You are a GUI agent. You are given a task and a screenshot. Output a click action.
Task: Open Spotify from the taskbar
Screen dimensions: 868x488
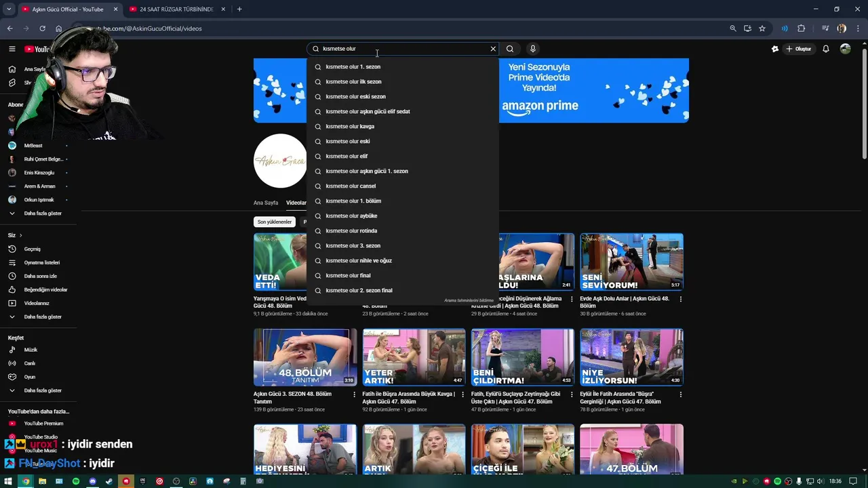coord(76,481)
